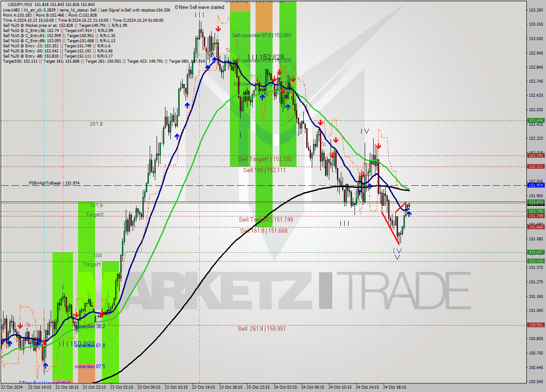Click 153.260 on the price axis
Image resolution: width=546 pixels, height=392 pixels.
[536, 10]
